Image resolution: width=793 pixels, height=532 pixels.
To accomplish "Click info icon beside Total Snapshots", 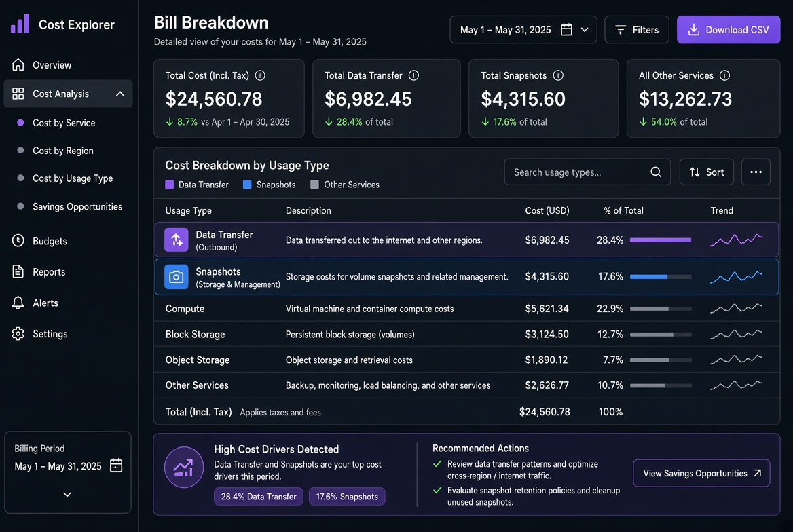I will pyautogui.click(x=558, y=75).
